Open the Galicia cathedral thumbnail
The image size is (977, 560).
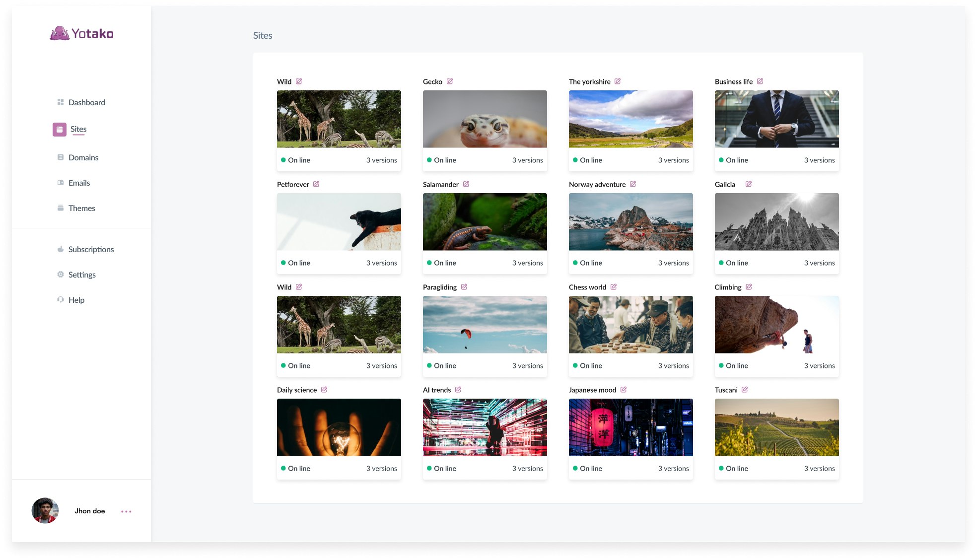tap(777, 222)
